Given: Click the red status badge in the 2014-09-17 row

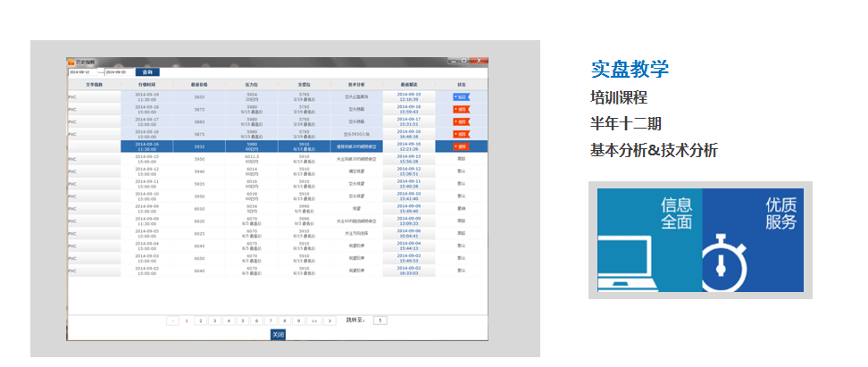Looking at the screenshot, I should click(461, 121).
